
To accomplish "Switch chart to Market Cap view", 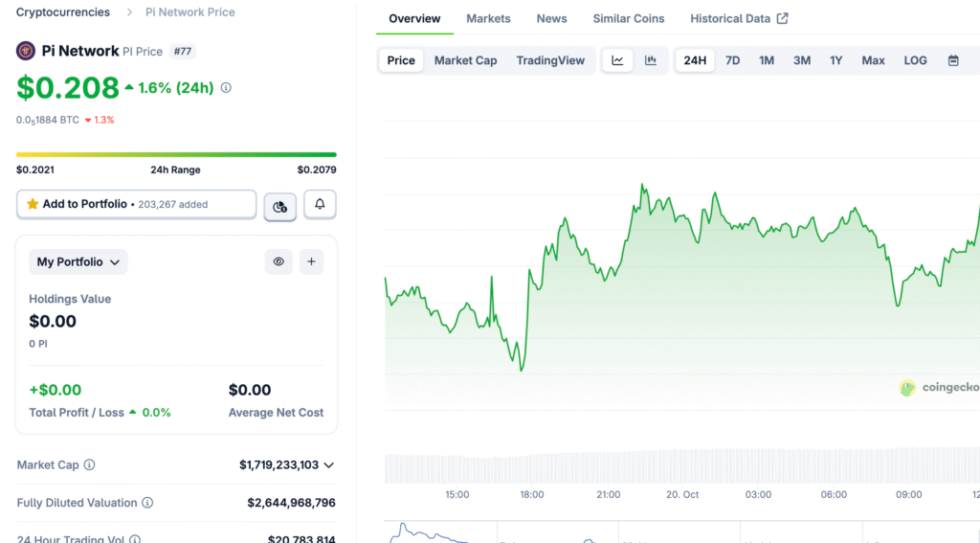I will [x=465, y=60].
